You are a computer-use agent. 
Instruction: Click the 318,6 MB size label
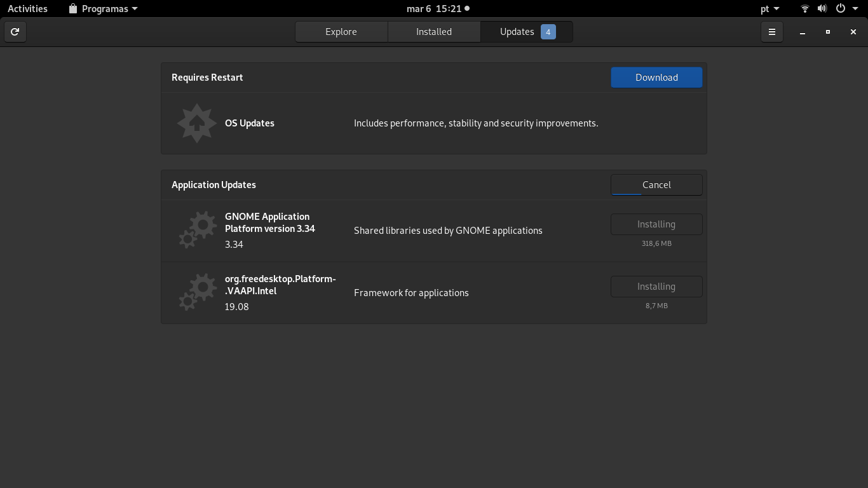pos(656,243)
